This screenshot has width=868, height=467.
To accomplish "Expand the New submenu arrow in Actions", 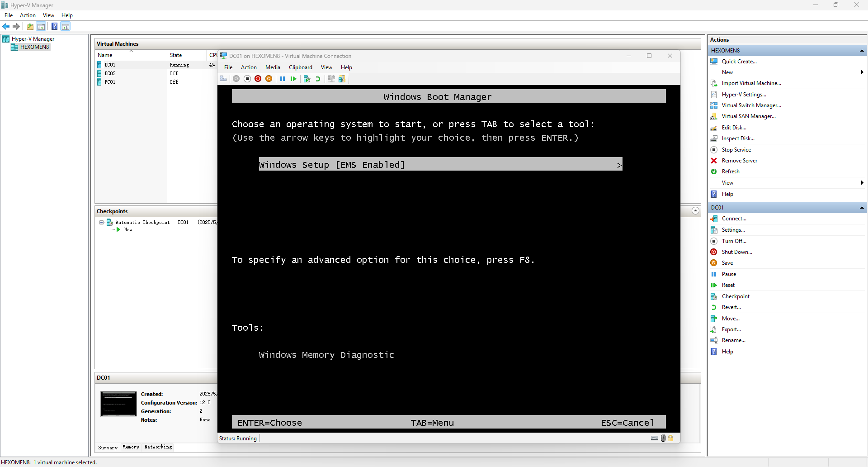I will 862,72.
